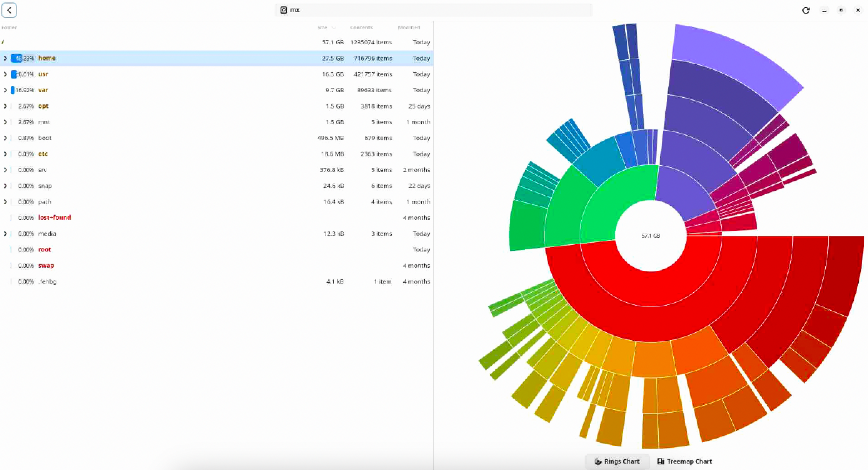Click the mx path bar field

coord(434,10)
